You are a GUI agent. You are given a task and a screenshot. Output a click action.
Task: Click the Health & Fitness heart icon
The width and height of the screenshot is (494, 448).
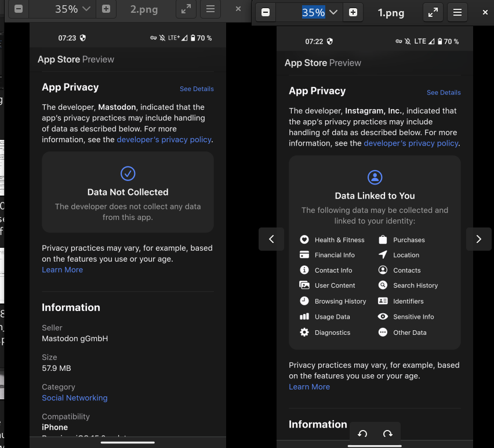(304, 240)
